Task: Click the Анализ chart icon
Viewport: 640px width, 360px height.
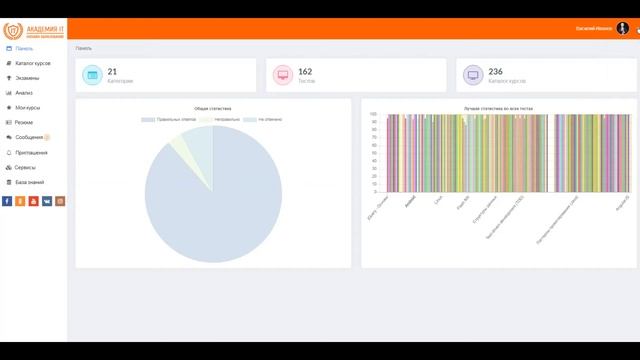Action: click(9, 93)
